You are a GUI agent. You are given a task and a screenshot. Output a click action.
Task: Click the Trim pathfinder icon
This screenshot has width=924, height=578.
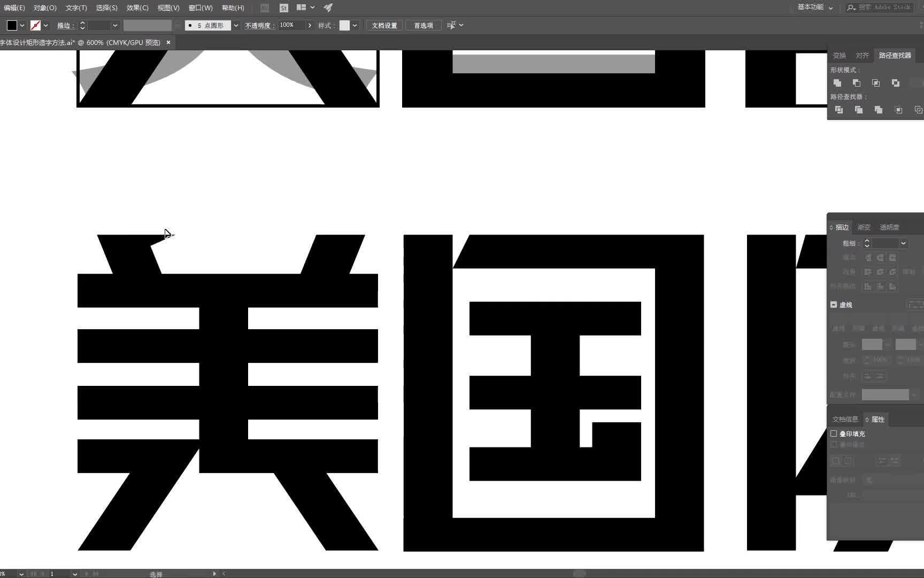click(x=859, y=110)
